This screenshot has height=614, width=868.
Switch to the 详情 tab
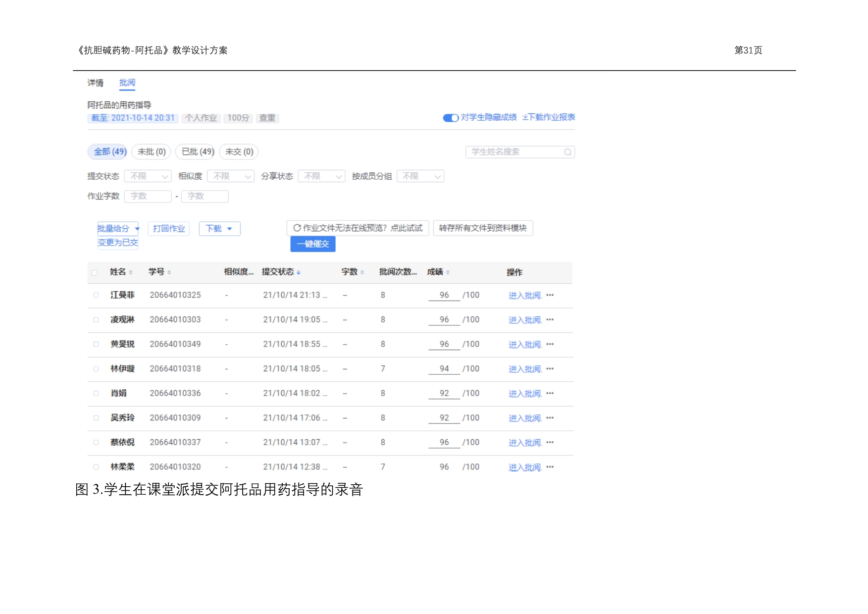pos(95,83)
